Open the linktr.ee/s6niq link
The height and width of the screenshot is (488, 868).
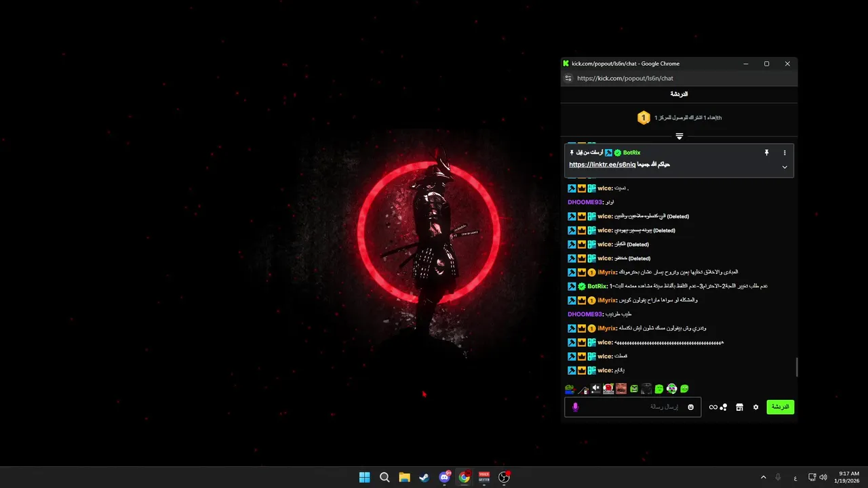point(602,165)
